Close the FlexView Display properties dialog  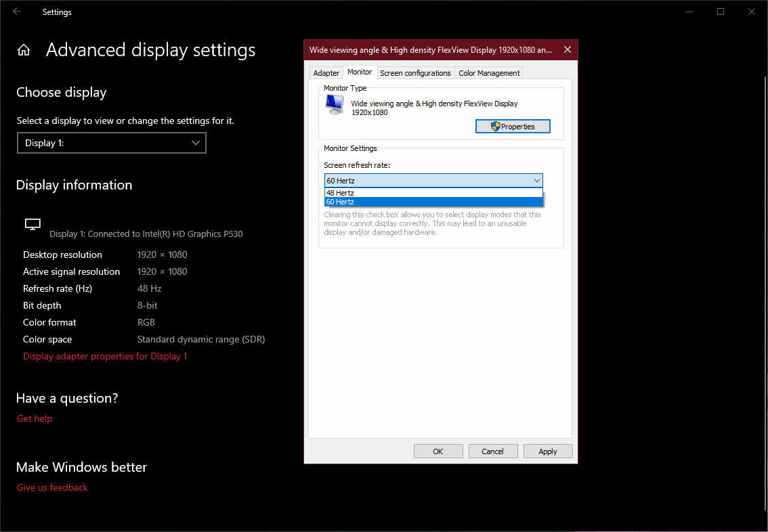click(568, 49)
